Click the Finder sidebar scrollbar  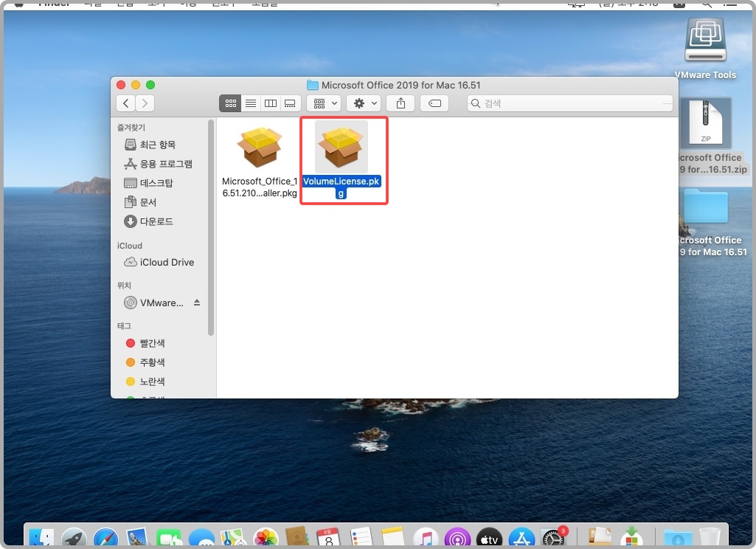(211, 228)
